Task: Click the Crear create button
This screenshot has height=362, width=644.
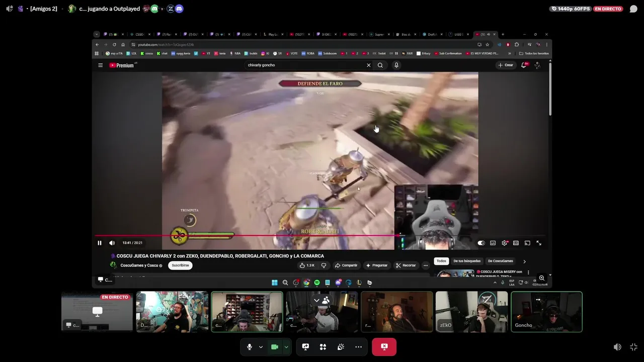Action: (506, 65)
